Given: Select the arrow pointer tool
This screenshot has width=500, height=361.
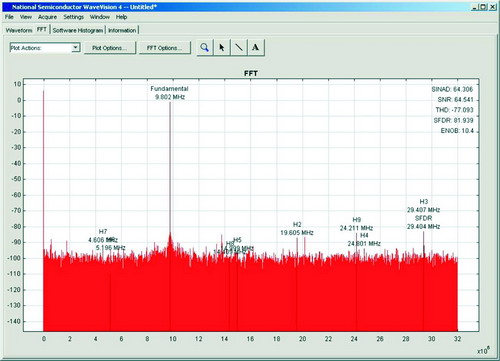Looking at the screenshot, I should coord(222,48).
